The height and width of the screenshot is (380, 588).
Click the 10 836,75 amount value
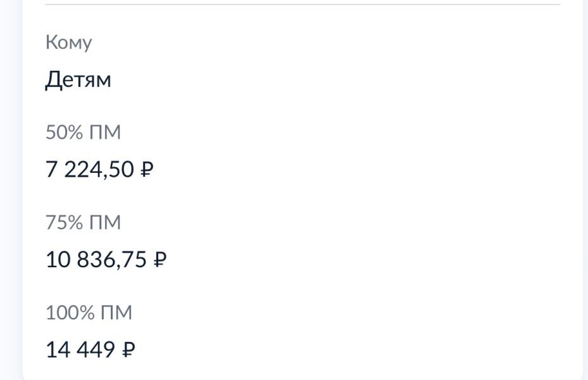(x=96, y=259)
